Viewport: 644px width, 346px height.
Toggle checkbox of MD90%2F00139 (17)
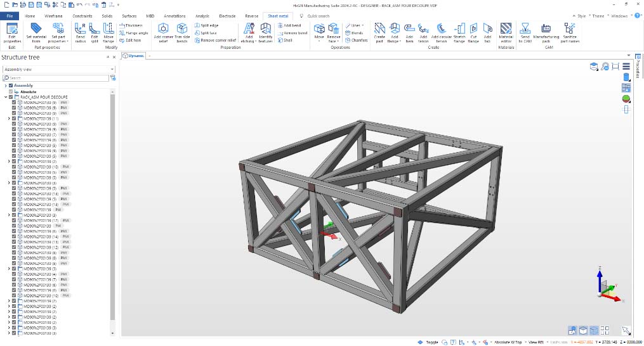[x=14, y=221]
